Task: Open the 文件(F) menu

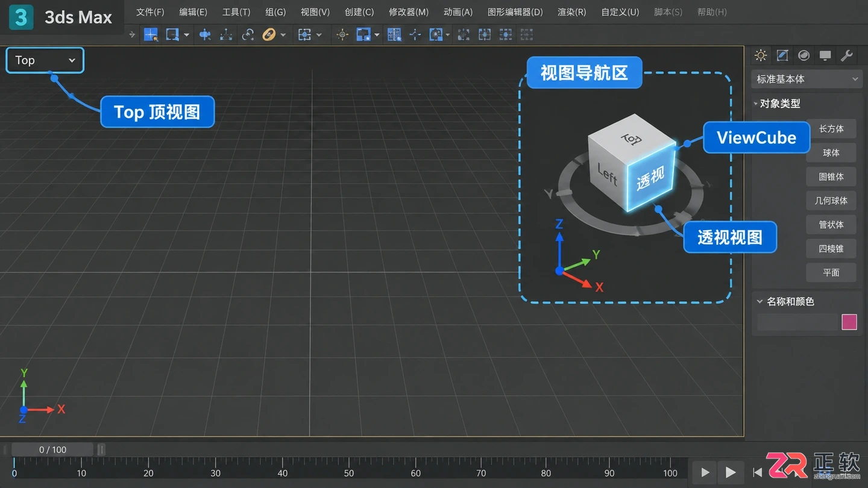Action: 150,12
